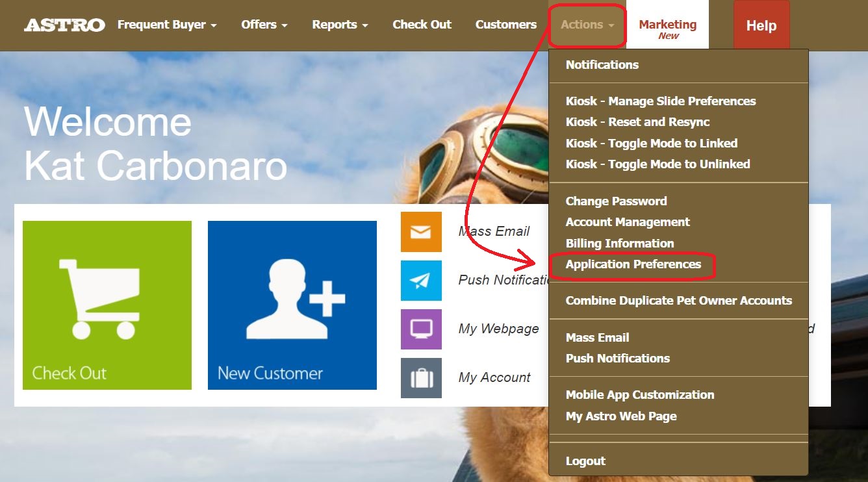The image size is (868, 482).
Task: Click Change Password menu entry
Action: click(x=617, y=201)
